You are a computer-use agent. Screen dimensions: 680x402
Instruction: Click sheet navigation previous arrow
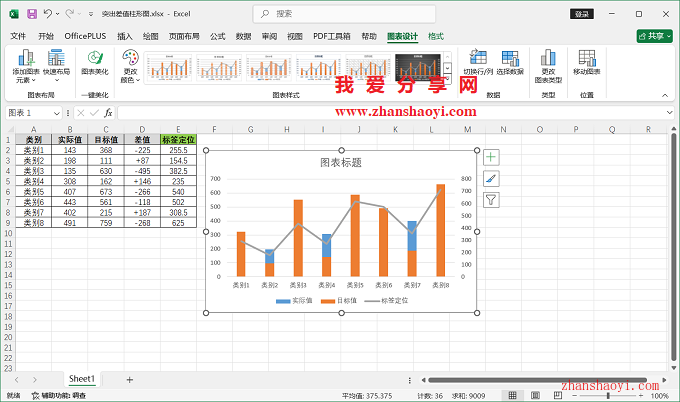pos(16,380)
